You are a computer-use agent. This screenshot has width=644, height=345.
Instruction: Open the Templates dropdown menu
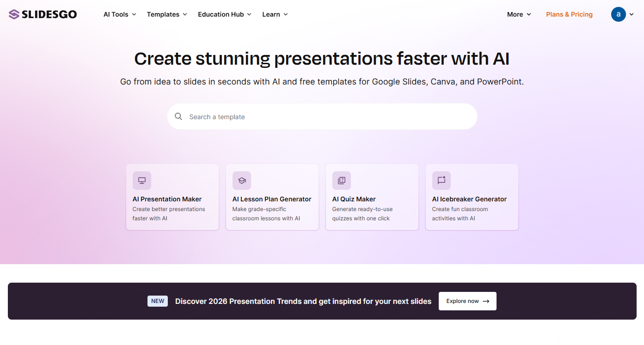click(167, 14)
